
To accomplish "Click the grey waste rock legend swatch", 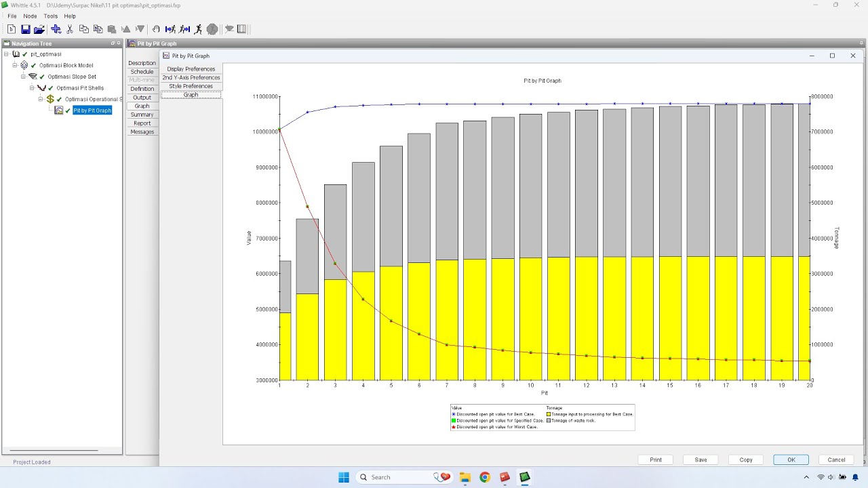I will pos(549,421).
